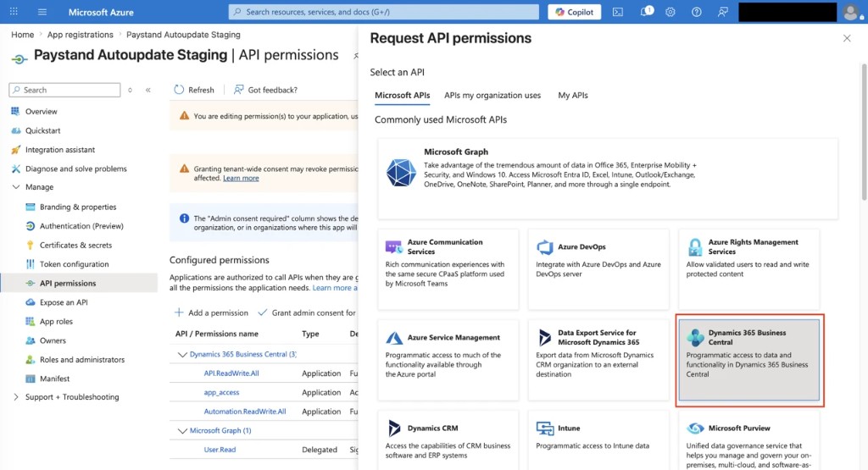Select Data Export Service for Dynamics 365
The image size is (868, 470).
598,359
